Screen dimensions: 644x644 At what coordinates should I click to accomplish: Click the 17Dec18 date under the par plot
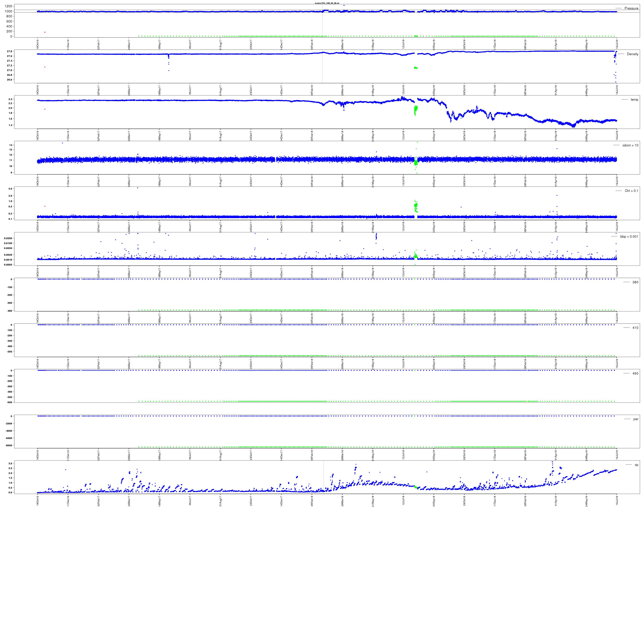[x=495, y=455]
